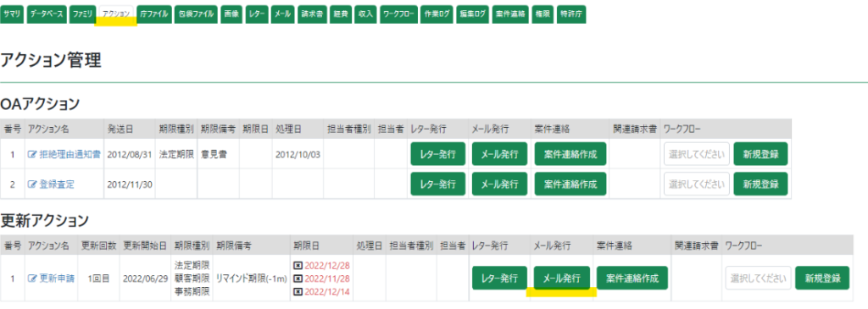Viewport: 868px width, 309px height.
Task: Switch to the データベース tab
Action: [x=47, y=15]
